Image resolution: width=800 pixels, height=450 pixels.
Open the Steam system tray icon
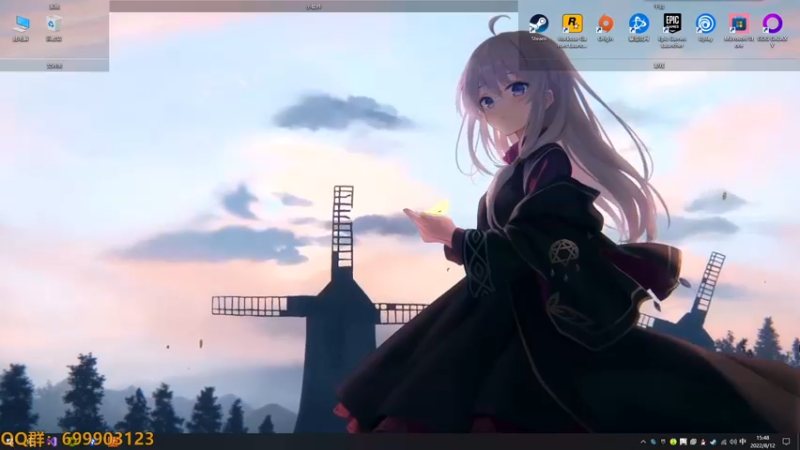(713, 442)
